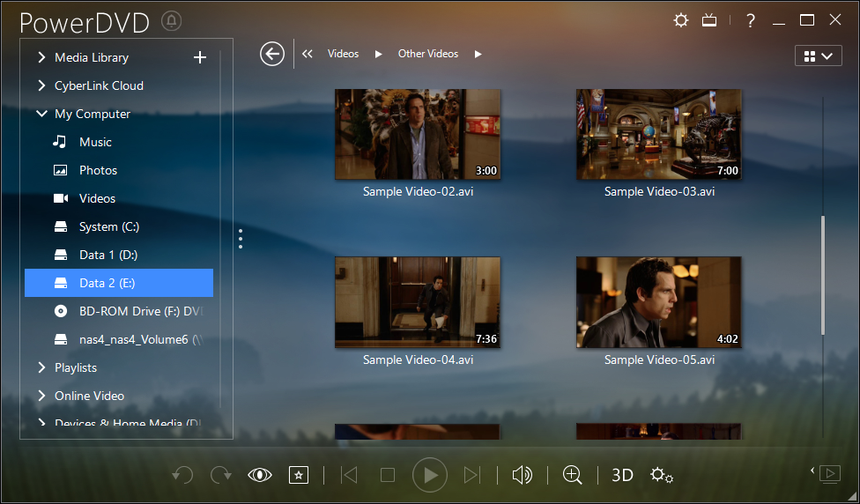Click the previous track button
Screen dimensions: 860x504
(x=349, y=475)
